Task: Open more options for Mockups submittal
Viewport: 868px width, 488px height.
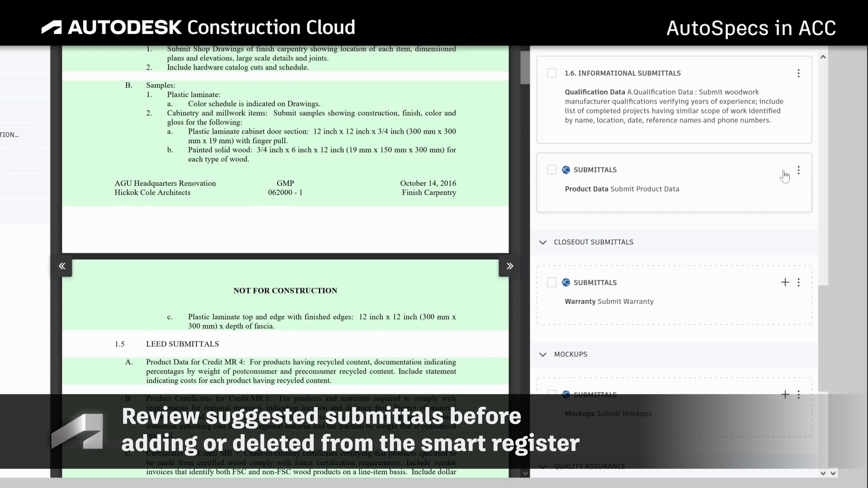Action: click(x=798, y=394)
